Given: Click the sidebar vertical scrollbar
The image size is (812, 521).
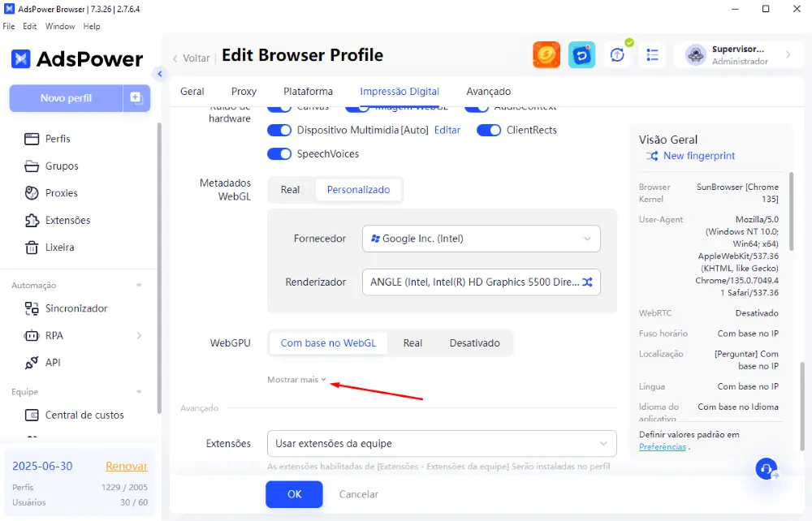Looking at the screenshot, I should (159, 268).
